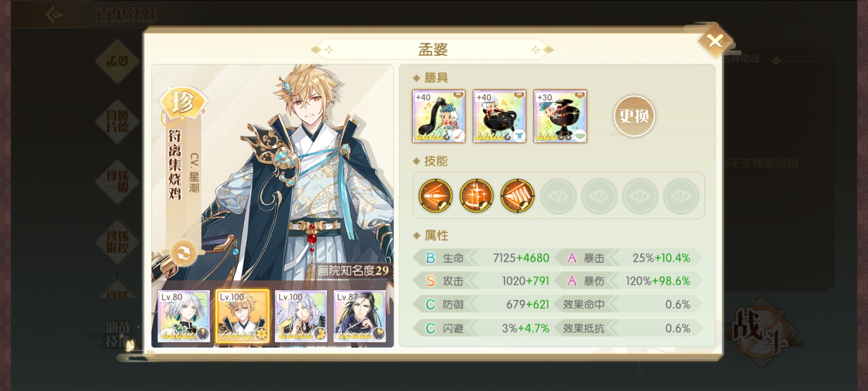Select the first arrow-shot skill icon
868x391 pixels.
point(435,195)
